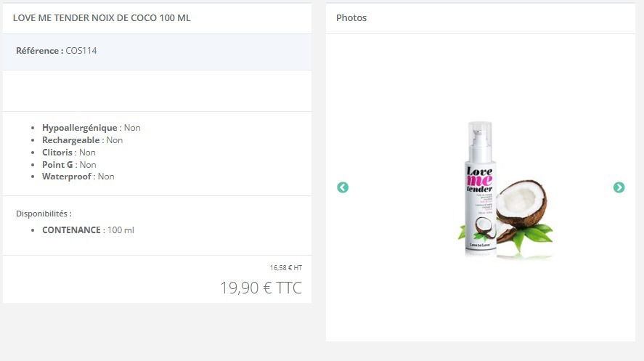Click the green leaves in product photo
Screen dimensions: 644x361
[x=532, y=236]
